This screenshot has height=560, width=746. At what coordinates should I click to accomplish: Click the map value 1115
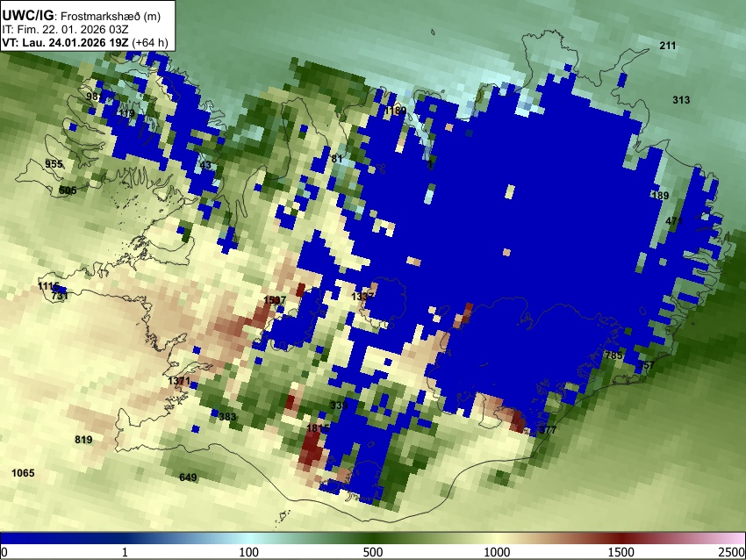(48, 286)
